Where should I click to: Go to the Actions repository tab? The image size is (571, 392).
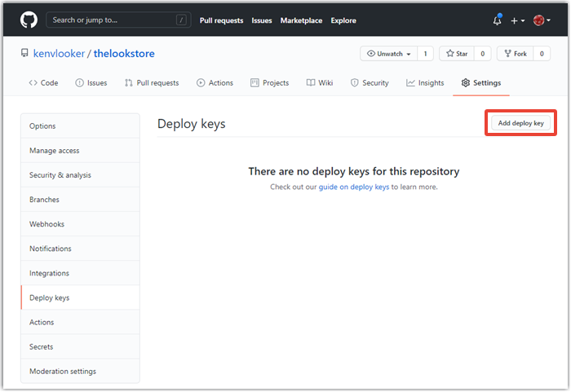215,83
